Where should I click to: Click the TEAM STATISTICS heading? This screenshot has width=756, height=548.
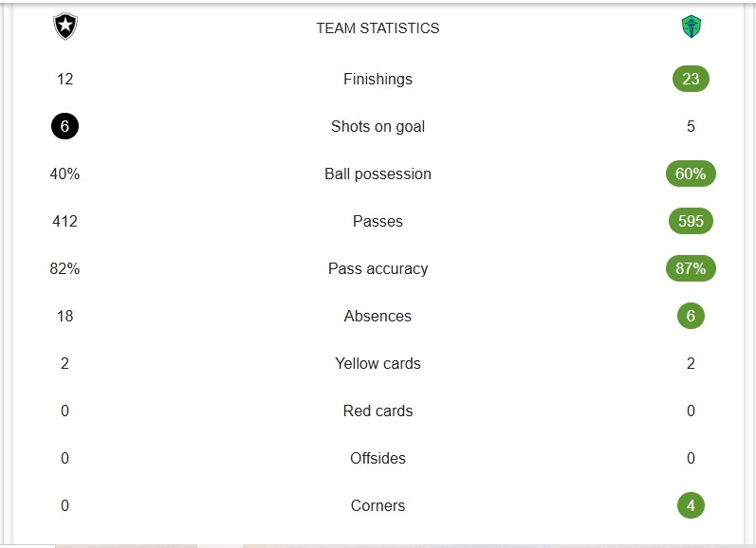pos(378,28)
